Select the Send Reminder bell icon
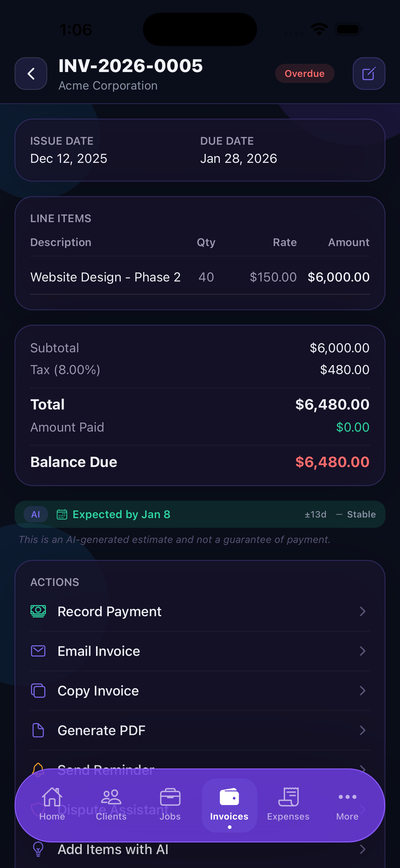This screenshot has height=868, width=400. coord(38,769)
